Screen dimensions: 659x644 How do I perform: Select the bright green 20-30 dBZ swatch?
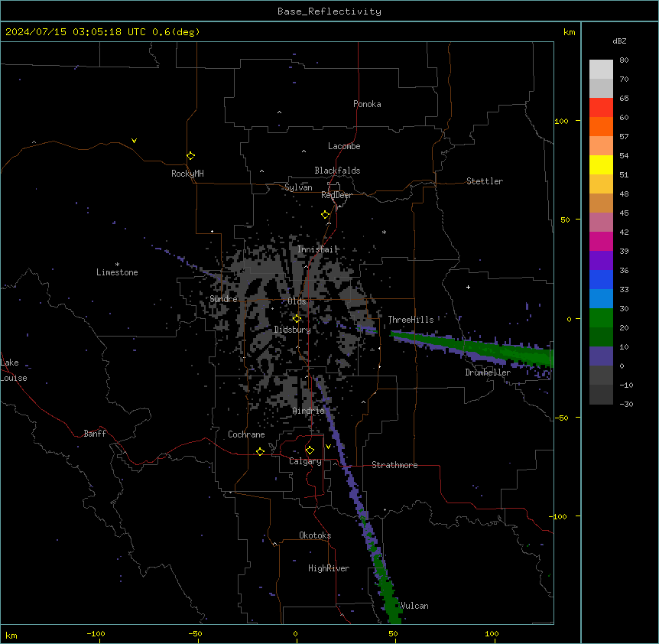point(601,318)
